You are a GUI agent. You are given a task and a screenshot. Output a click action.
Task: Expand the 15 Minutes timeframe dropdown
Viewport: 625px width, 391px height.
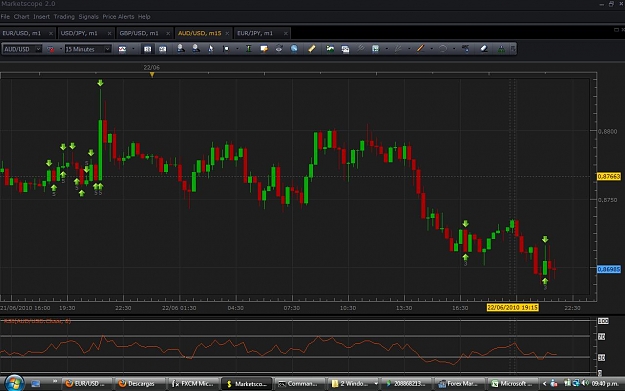tap(107, 49)
